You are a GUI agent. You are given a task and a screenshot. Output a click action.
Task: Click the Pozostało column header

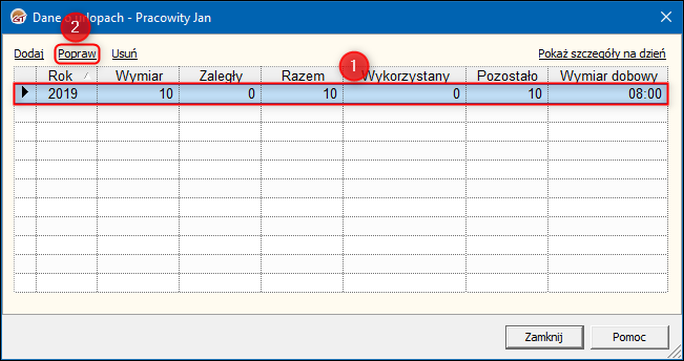click(507, 76)
